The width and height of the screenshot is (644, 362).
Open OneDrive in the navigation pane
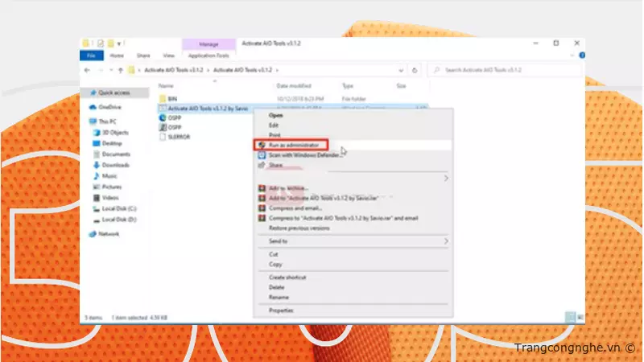coord(109,106)
